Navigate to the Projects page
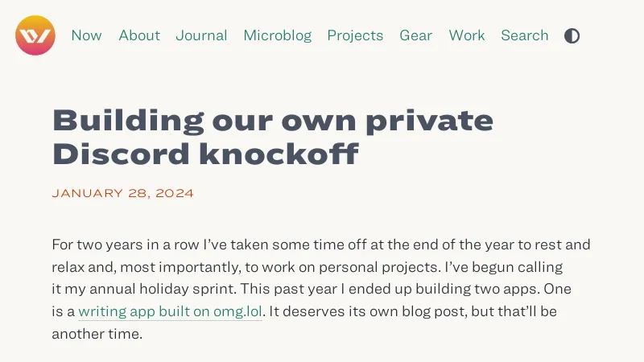644x362 pixels. 355,35
